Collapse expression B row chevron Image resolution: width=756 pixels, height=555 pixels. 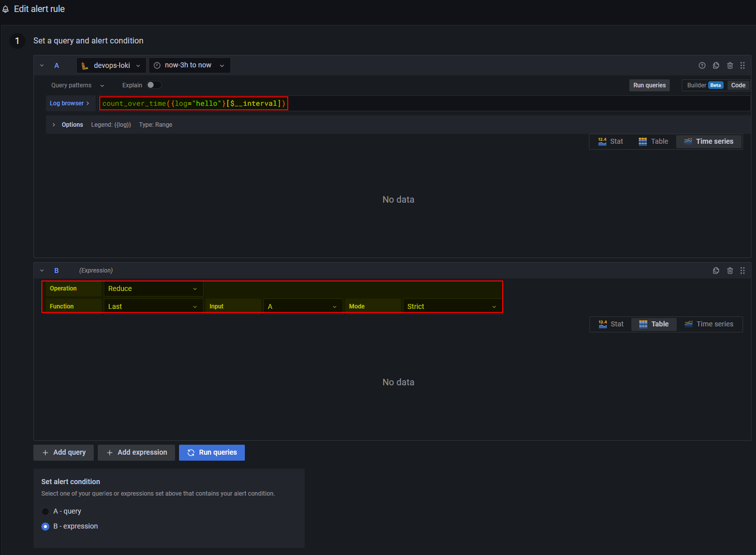[42, 271]
